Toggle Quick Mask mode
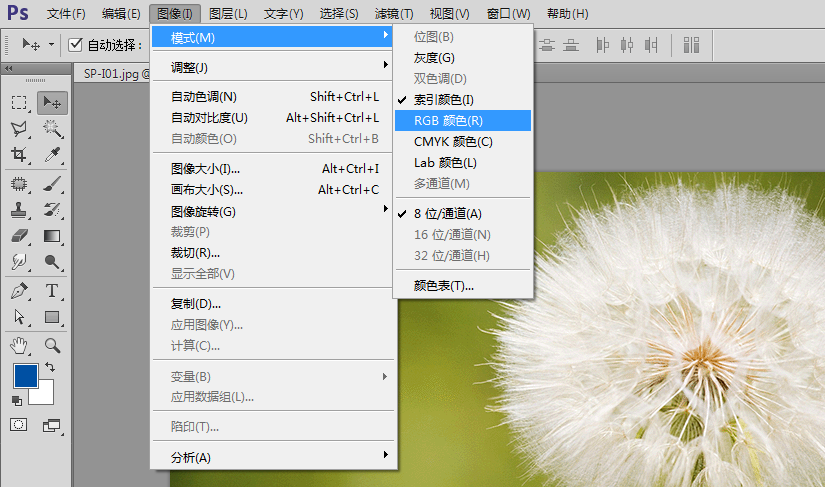 [x=19, y=425]
